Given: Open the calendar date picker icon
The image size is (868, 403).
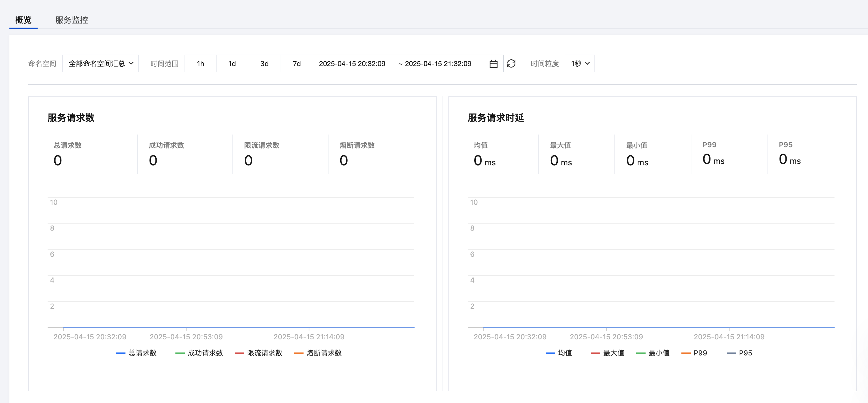Looking at the screenshot, I should pyautogui.click(x=494, y=64).
